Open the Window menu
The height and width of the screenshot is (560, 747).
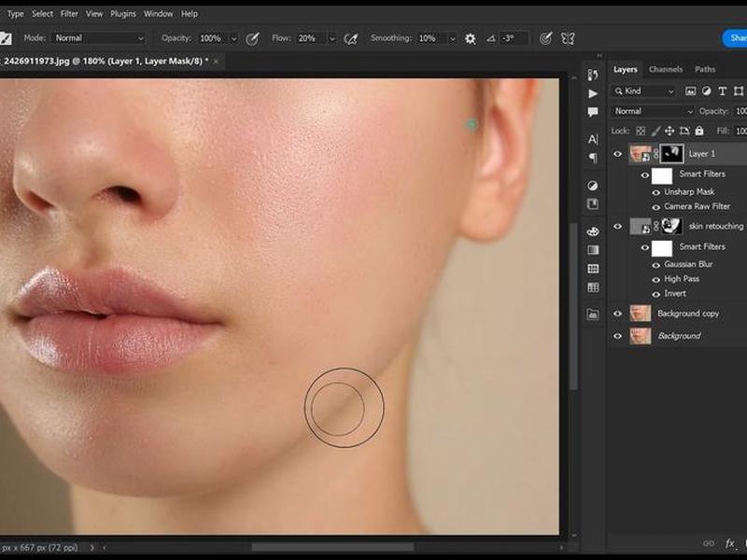point(158,14)
